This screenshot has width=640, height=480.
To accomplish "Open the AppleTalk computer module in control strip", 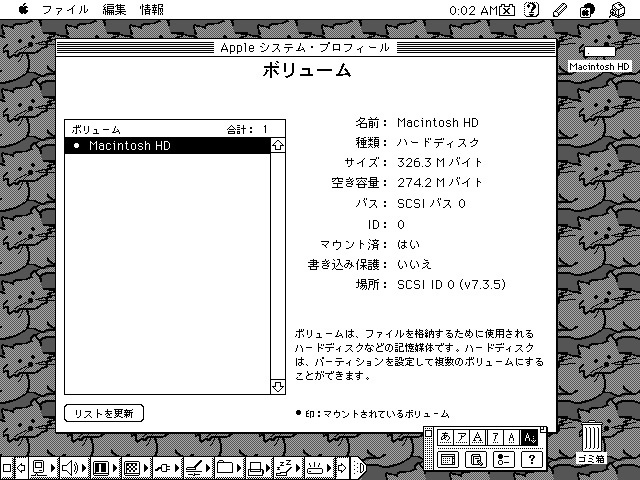I will 39,468.
